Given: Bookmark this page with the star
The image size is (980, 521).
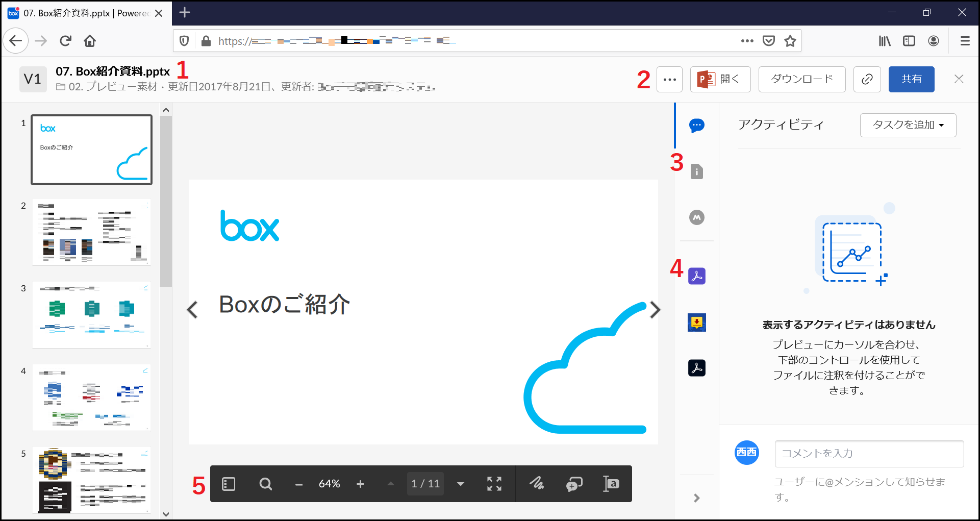Looking at the screenshot, I should pyautogui.click(x=790, y=41).
